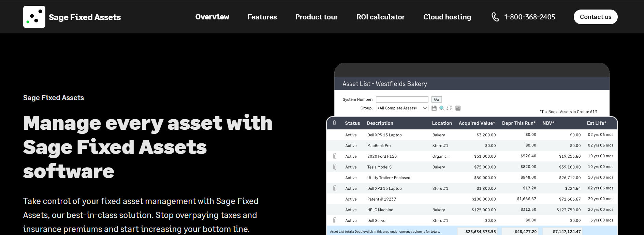Open the Features nav item
The height and width of the screenshot is (235, 644).
pos(262,17)
